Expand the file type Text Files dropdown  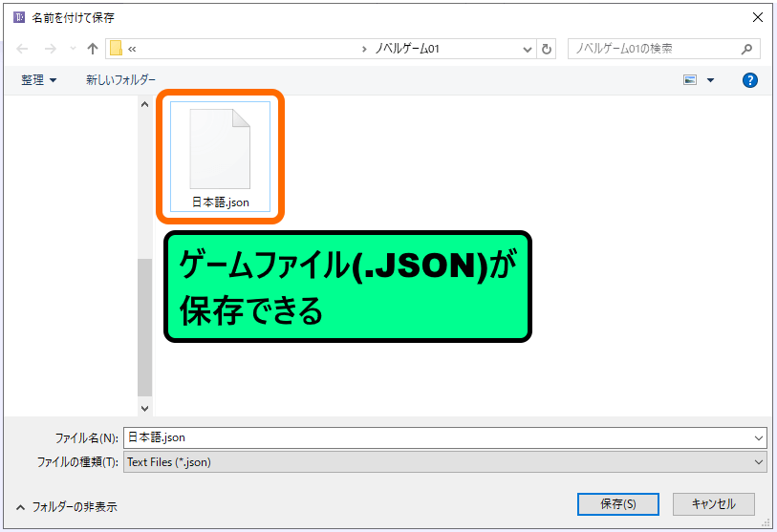(759, 462)
